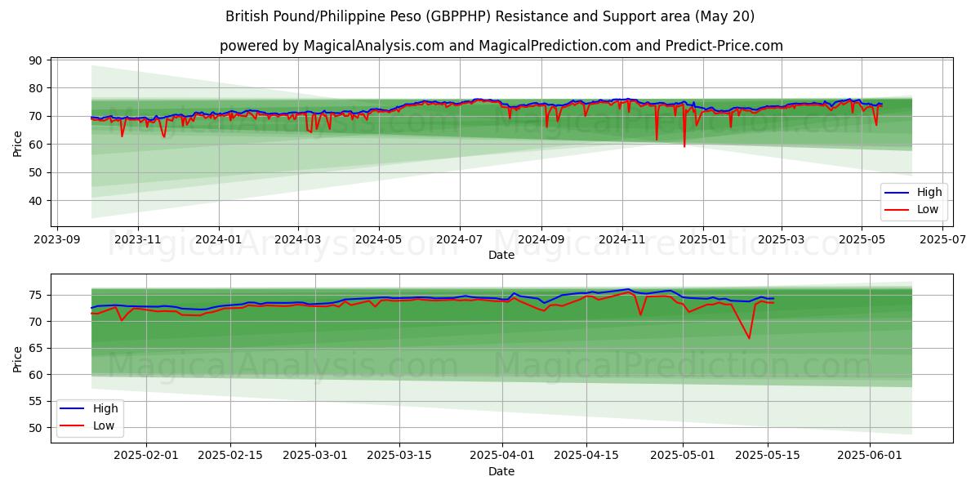The image size is (980, 490).
Task: Click the 2023-11 tick label
Action: point(137,239)
